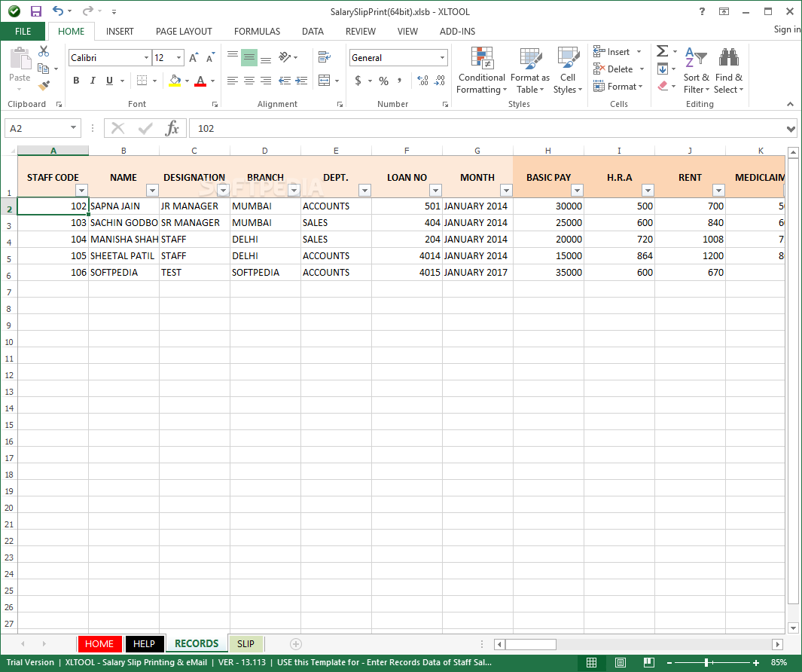The image size is (802, 672).
Task: Click the Copy icon in Clipboard
Action: 44,69
